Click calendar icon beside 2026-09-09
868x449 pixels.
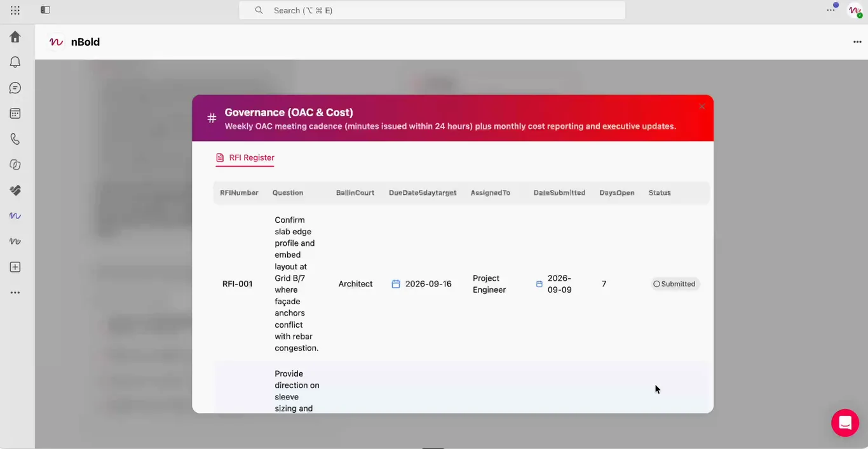click(539, 284)
